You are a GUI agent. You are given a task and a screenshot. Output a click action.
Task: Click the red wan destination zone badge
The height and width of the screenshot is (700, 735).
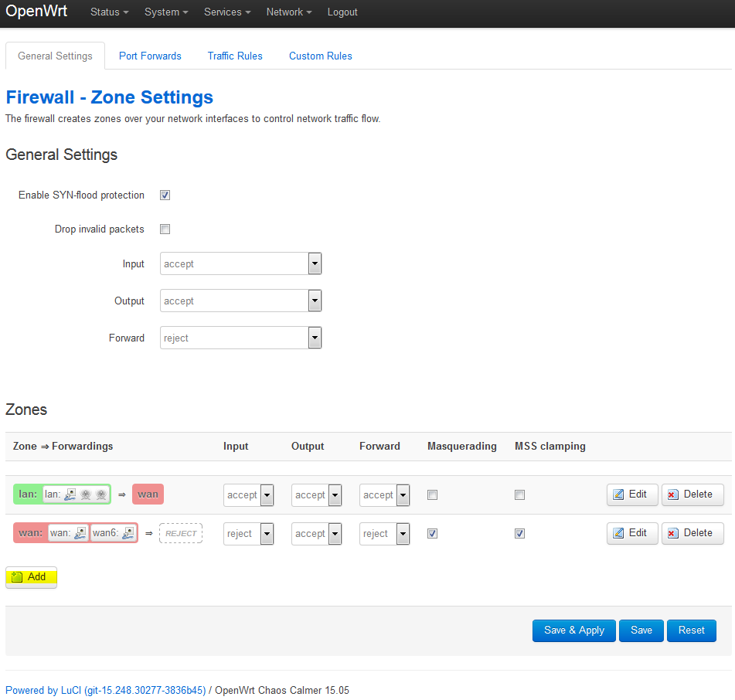(x=148, y=494)
